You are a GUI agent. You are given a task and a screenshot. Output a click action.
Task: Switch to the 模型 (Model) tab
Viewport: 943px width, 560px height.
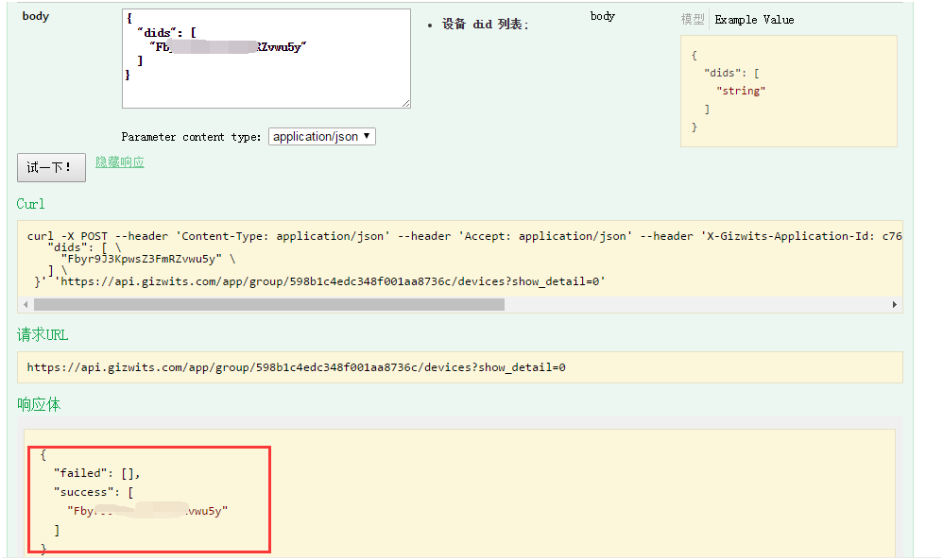coord(693,19)
